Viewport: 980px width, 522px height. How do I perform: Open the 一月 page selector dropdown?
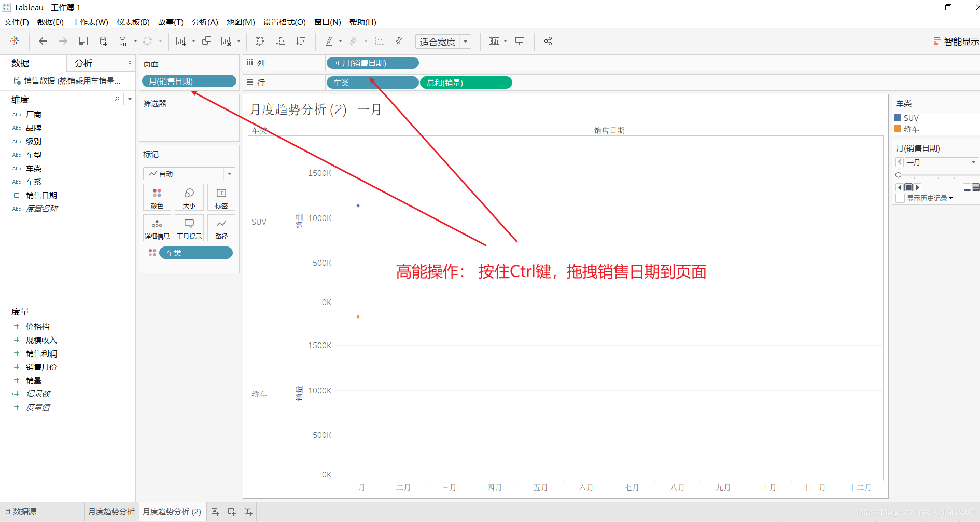942,162
